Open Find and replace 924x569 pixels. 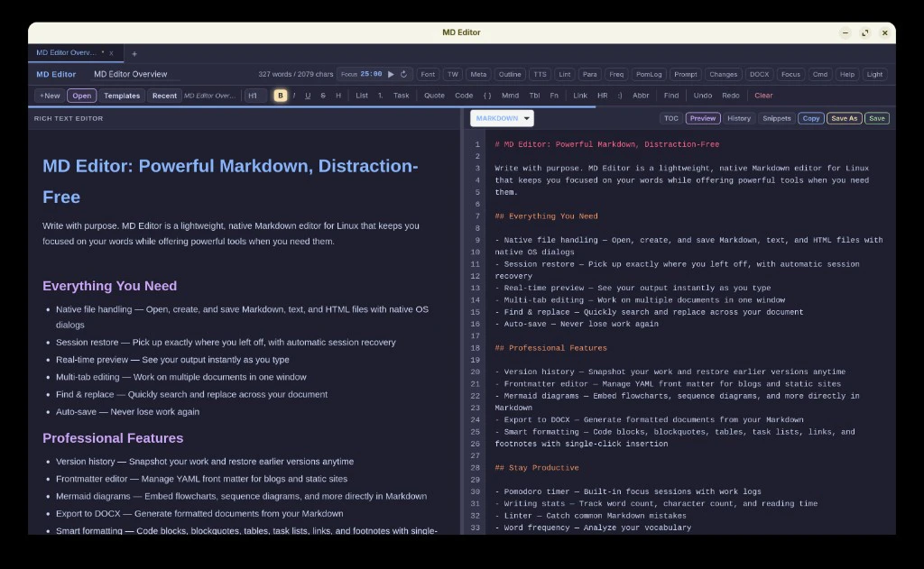(671, 96)
